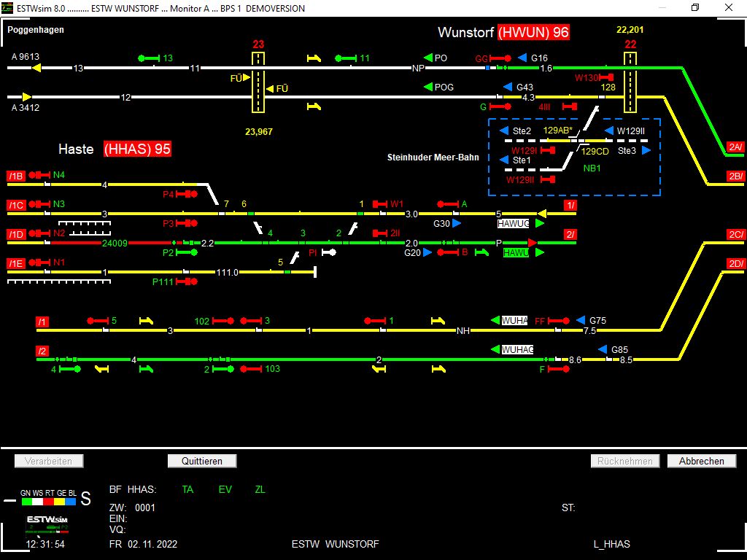Click the red 103 signal
Image resolution: width=747 pixels, height=560 pixels.
tap(251, 369)
